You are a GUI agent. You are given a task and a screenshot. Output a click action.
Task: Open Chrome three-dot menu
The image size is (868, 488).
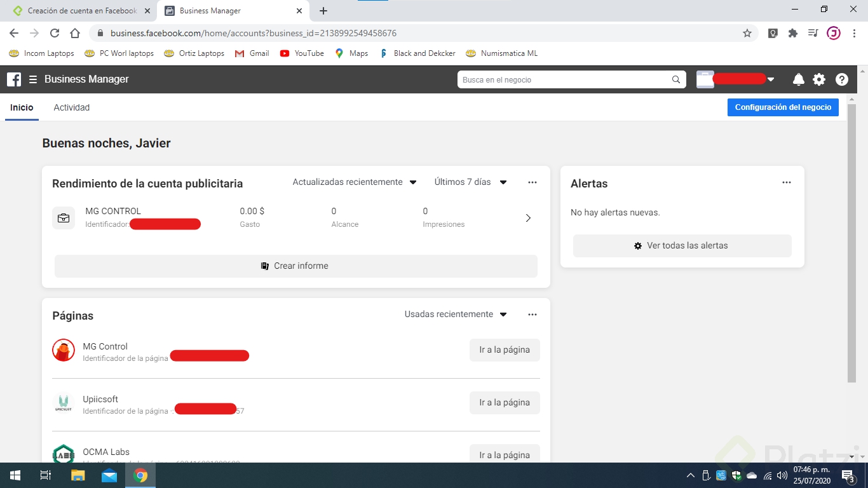[x=854, y=33]
